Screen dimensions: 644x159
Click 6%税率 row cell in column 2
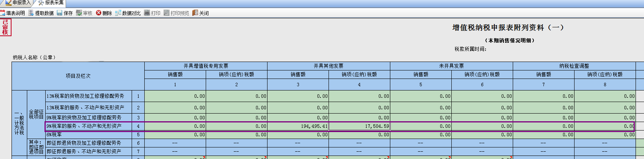pos(236,135)
